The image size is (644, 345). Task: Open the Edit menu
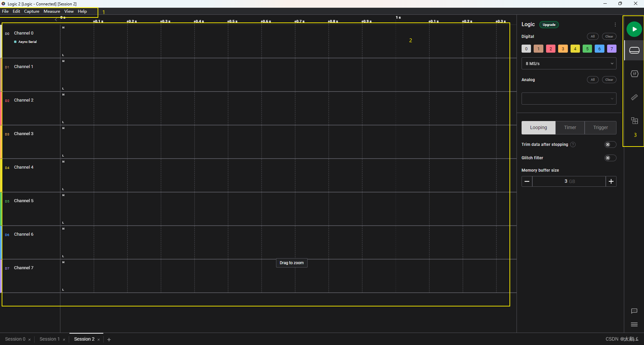pyautogui.click(x=16, y=11)
